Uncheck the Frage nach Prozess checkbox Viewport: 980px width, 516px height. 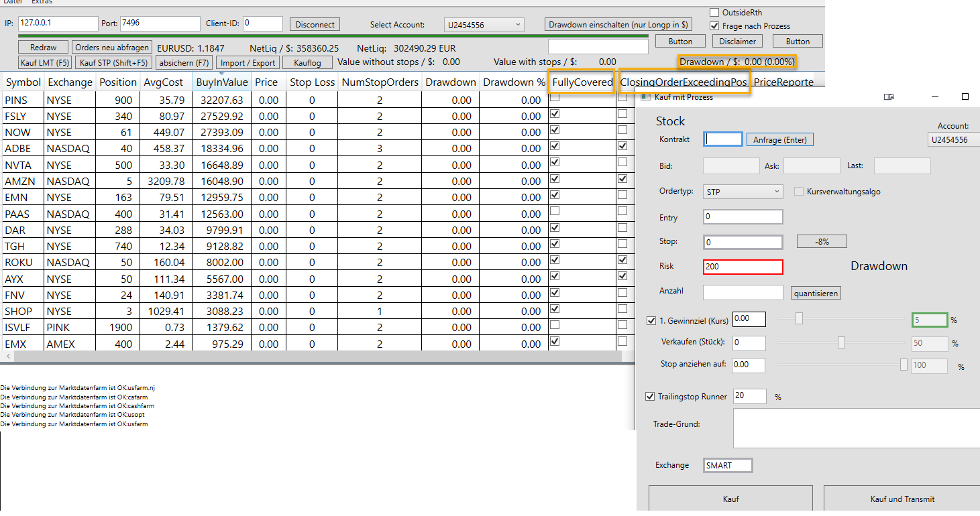(714, 26)
